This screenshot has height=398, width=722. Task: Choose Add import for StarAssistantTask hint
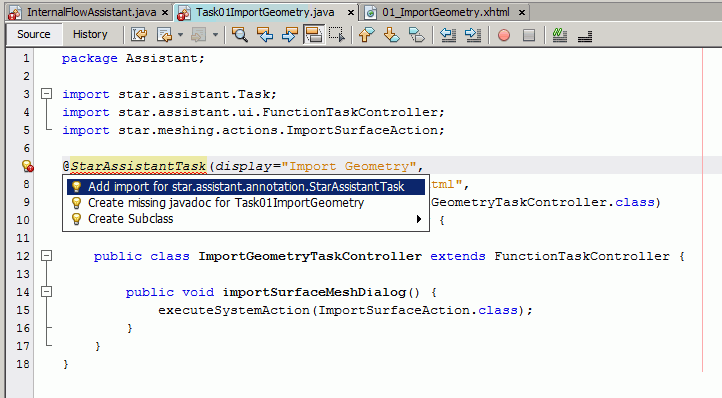tap(246, 187)
